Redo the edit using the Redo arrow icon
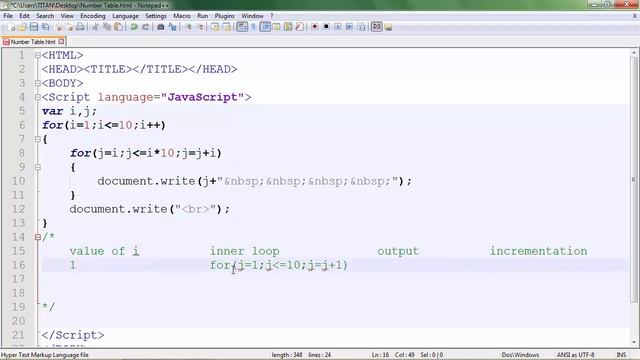The width and height of the screenshot is (640, 360). click(x=145, y=27)
